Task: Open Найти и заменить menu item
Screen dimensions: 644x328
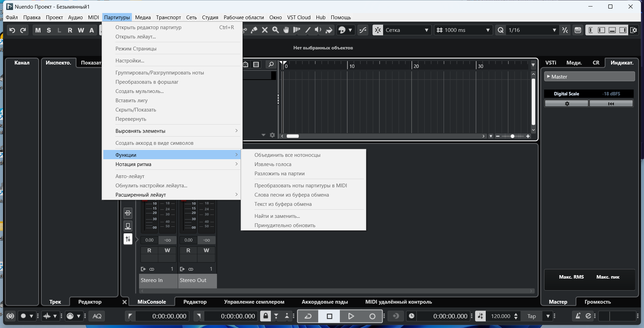Action: (x=277, y=216)
